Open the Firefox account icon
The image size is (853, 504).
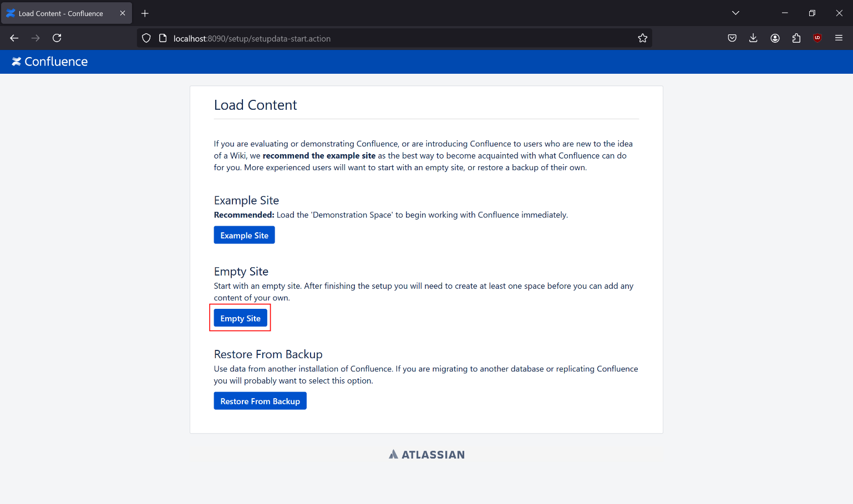click(x=775, y=38)
